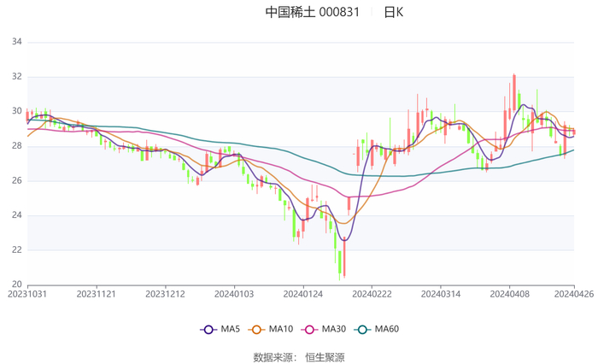Viewport: 598px width, 364px height.
Task: Click the 34 price label on y-axis
Action: click(x=16, y=42)
